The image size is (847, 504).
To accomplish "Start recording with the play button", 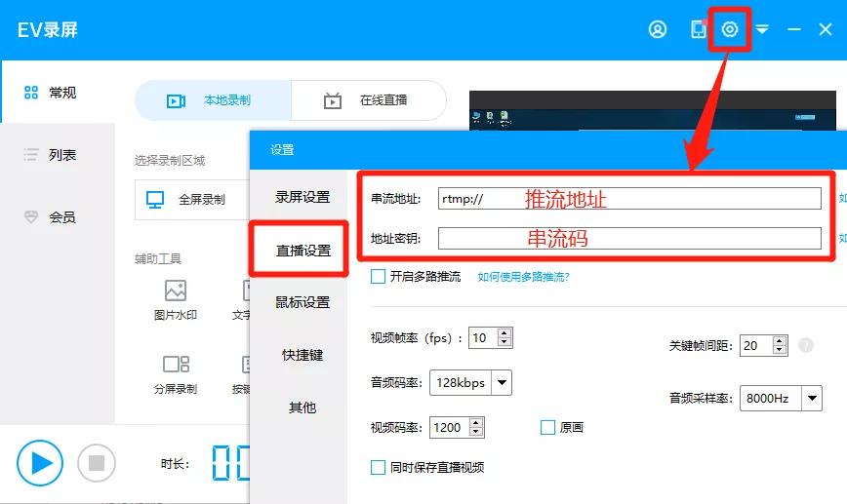I will pos(39,463).
